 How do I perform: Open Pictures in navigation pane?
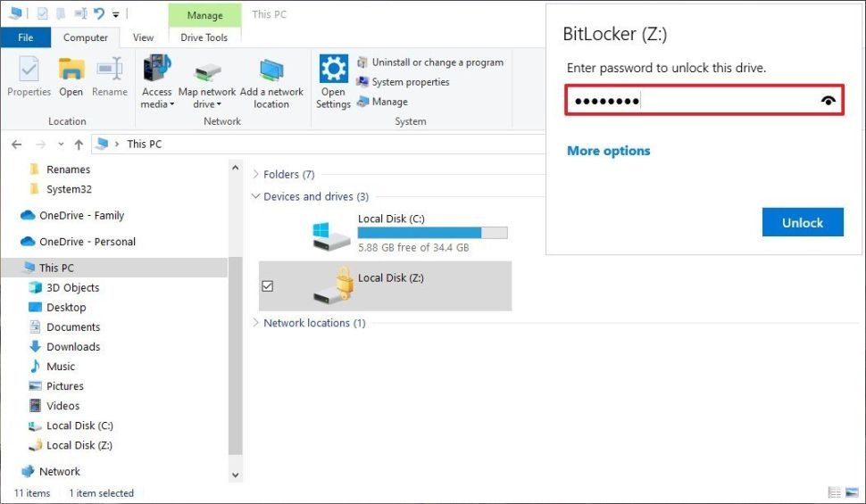tap(64, 386)
